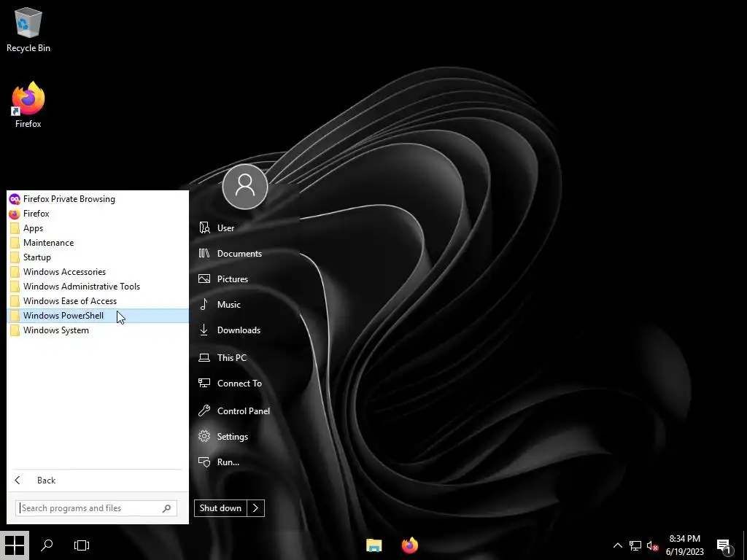The image size is (747, 560).
Task: Click the magnifier icon in search box
Action: [167, 508]
